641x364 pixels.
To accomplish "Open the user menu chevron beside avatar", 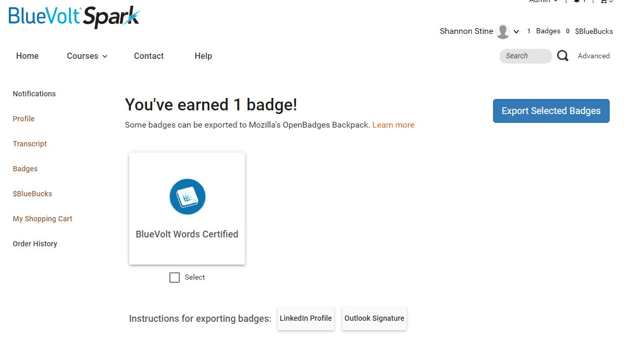I will click(516, 32).
